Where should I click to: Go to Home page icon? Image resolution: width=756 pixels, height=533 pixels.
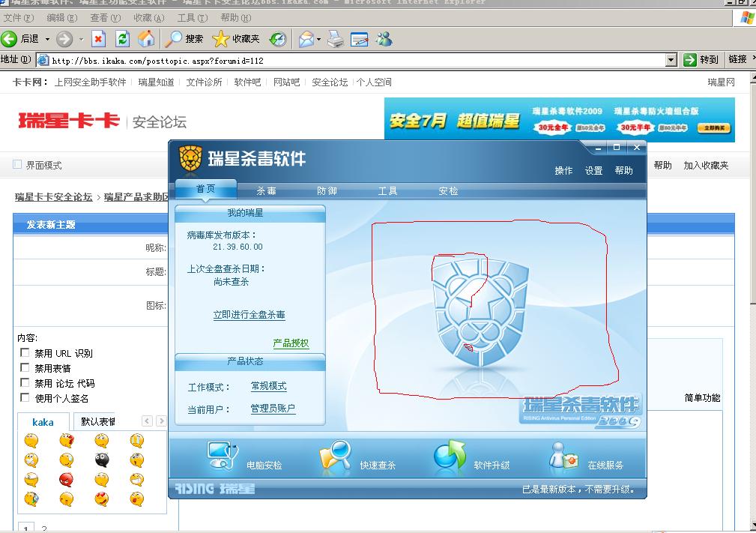click(x=147, y=38)
